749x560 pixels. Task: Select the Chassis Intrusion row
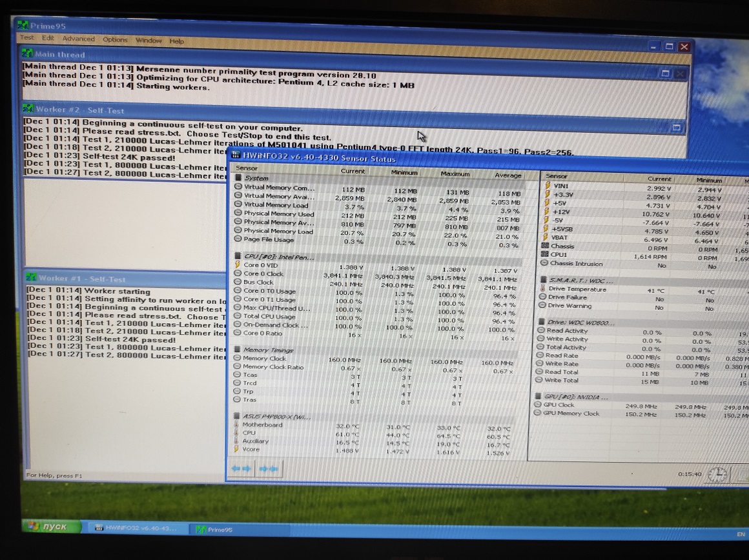[x=644, y=265]
